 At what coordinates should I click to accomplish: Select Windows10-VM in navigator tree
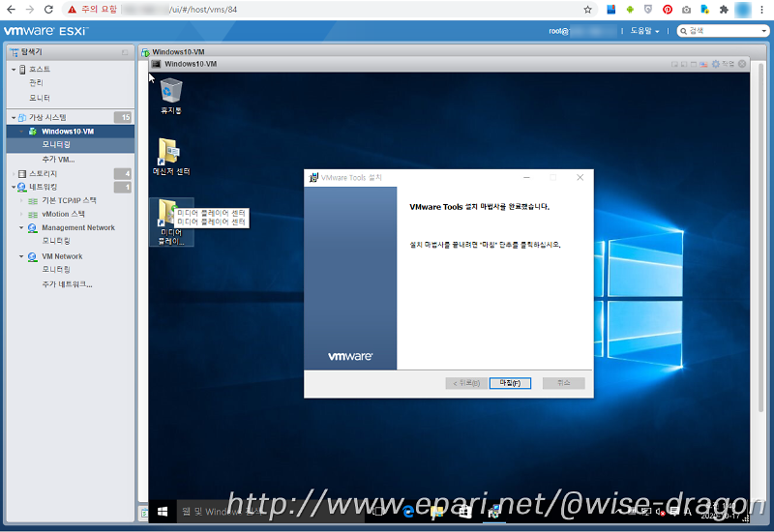(x=68, y=132)
